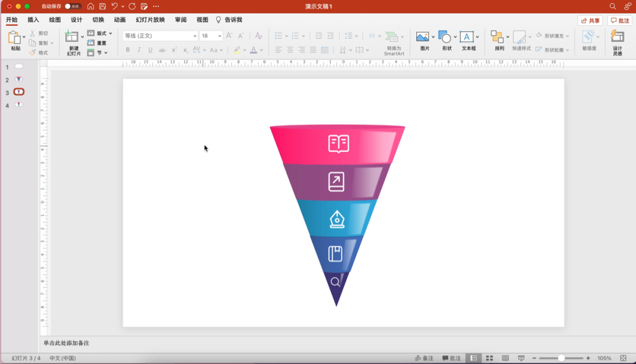Click the zoom slider in status bar
This screenshot has height=364, width=636.
(561, 358)
